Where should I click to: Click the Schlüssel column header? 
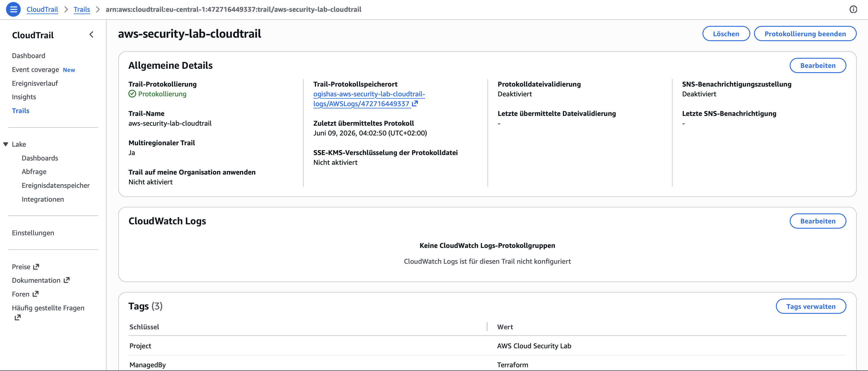coord(144,326)
